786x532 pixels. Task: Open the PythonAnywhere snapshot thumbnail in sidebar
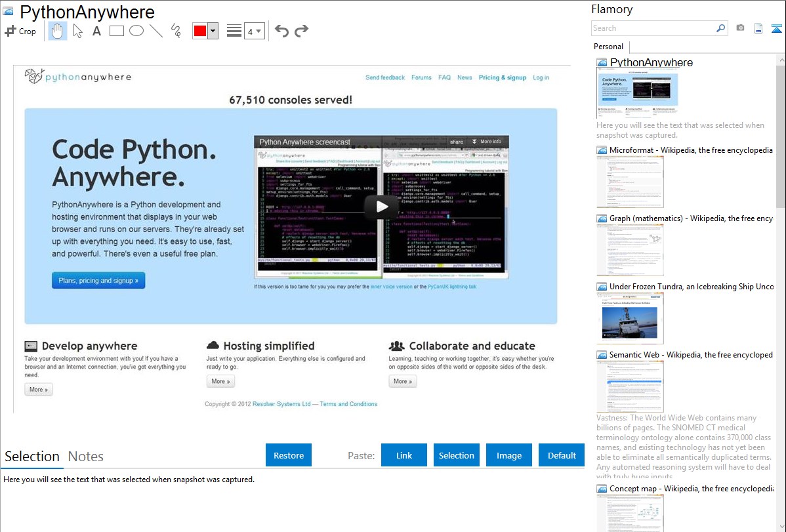637,94
